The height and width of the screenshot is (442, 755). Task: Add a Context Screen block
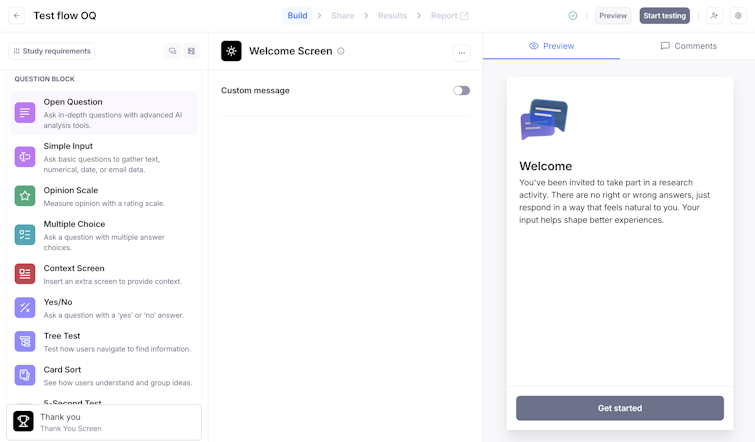[104, 274]
